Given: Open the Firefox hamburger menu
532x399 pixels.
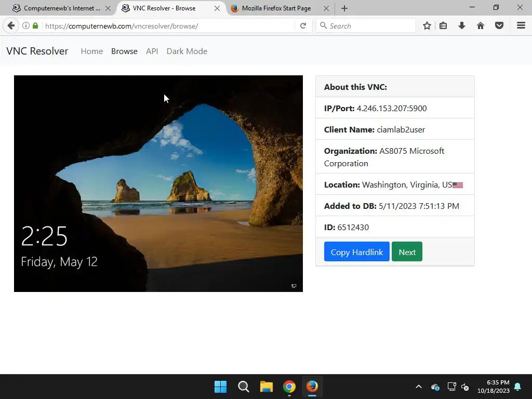Looking at the screenshot, I should coord(521,25).
